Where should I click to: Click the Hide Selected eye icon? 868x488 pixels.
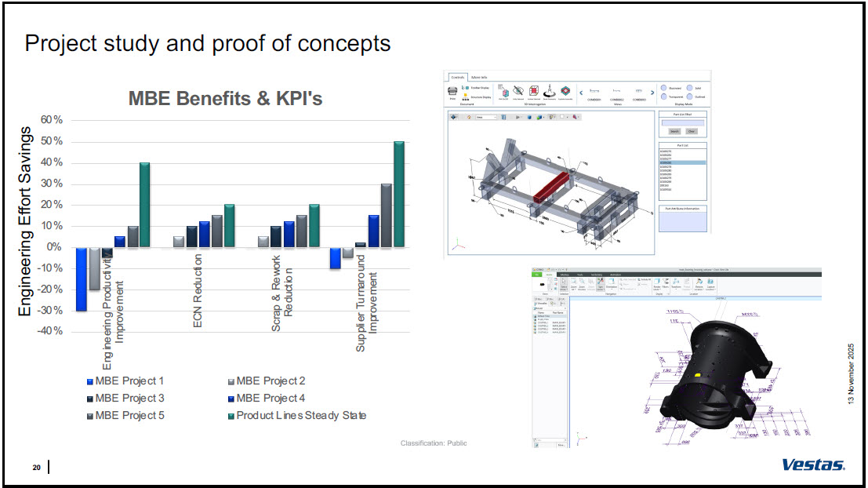pyautogui.click(x=518, y=91)
